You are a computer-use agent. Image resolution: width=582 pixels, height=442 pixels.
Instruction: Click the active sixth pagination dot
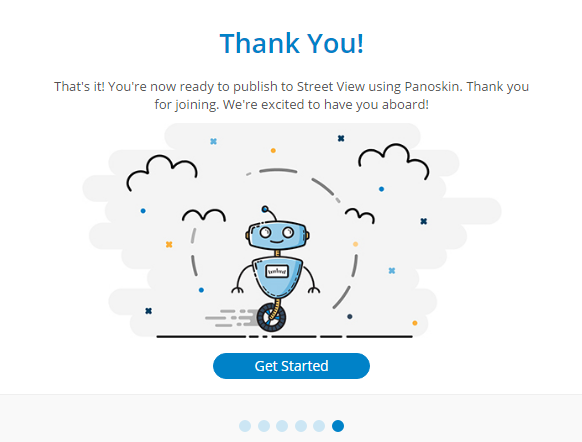338,426
